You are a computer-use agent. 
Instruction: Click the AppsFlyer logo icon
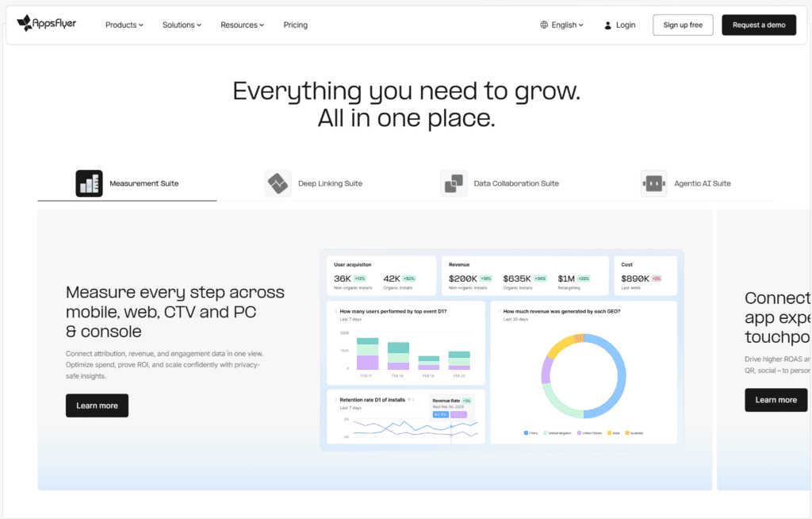click(24, 23)
